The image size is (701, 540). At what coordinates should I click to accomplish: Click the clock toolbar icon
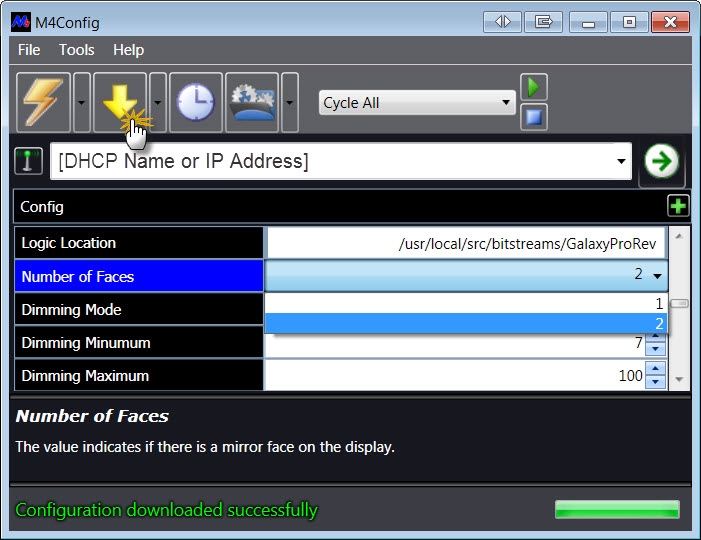pos(196,102)
